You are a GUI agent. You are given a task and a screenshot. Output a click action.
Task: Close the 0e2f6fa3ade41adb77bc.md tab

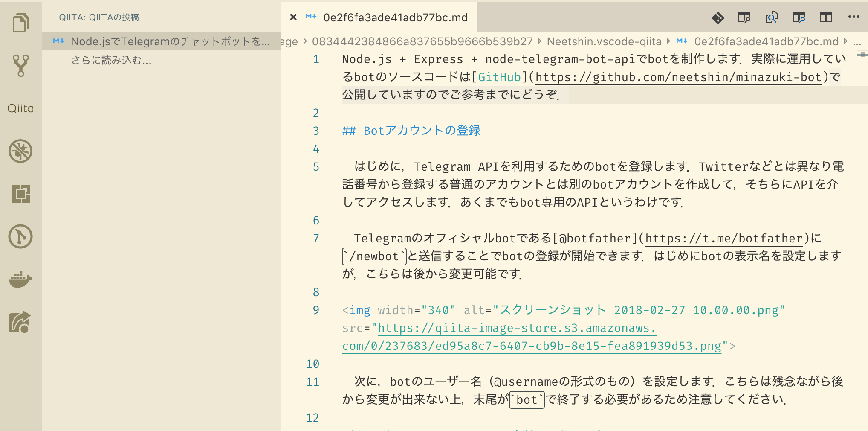(x=293, y=17)
